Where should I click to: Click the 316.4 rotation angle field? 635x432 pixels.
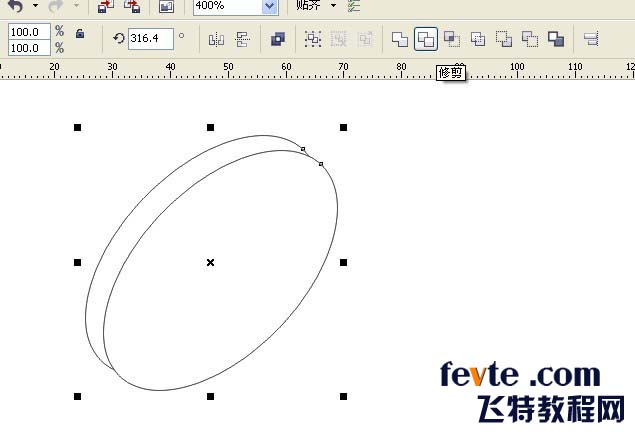click(151, 39)
